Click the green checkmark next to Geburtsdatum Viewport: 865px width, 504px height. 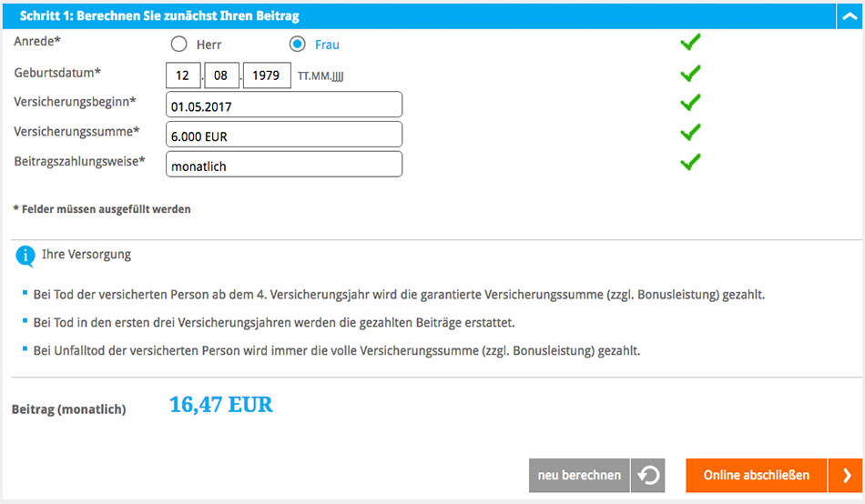[x=690, y=74]
